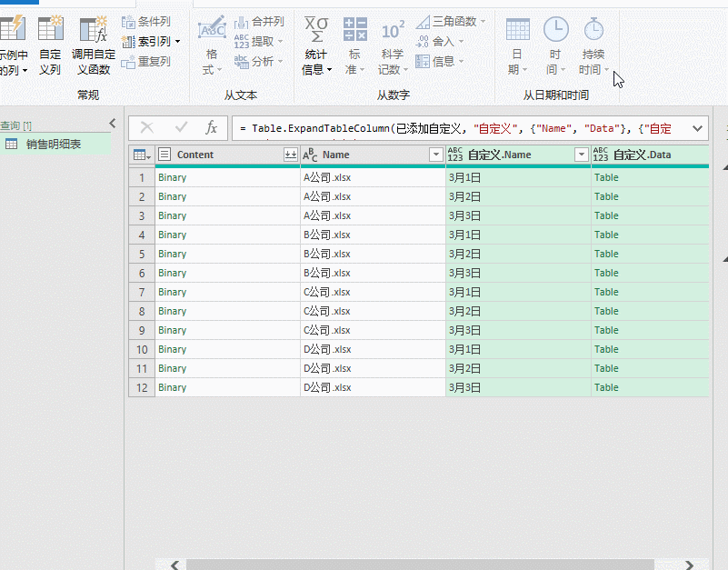Open Index Column dropdown arrow (索引列)

[x=177, y=43]
